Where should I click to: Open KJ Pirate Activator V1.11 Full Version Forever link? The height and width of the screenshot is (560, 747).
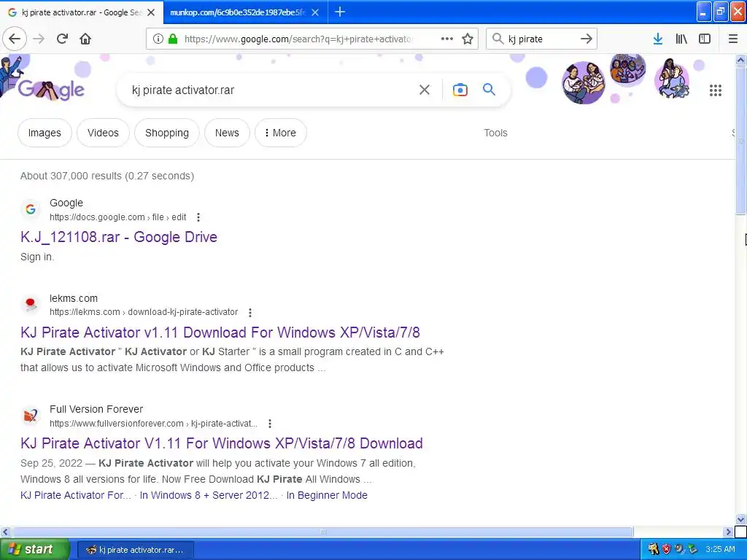coord(222,443)
